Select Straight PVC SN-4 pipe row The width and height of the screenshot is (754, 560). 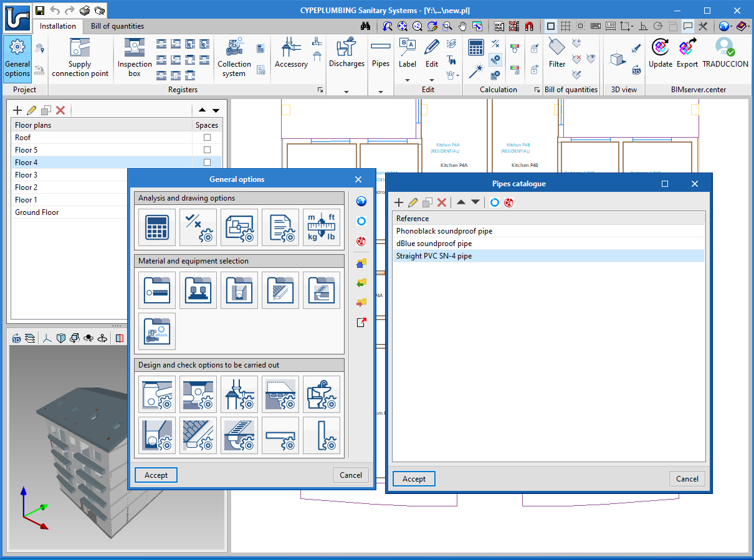(x=548, y=256)
